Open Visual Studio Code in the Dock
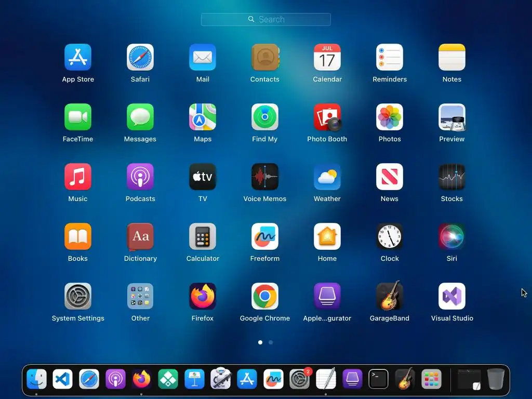This screenshot has width=532, height=399. [63, 379]
